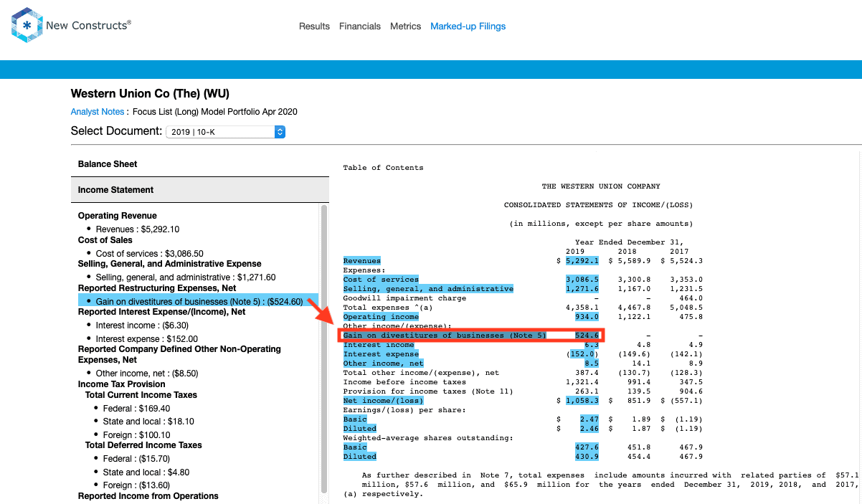
Task: Click the 1,271.6 SG&A value
Action: (582, 289)
